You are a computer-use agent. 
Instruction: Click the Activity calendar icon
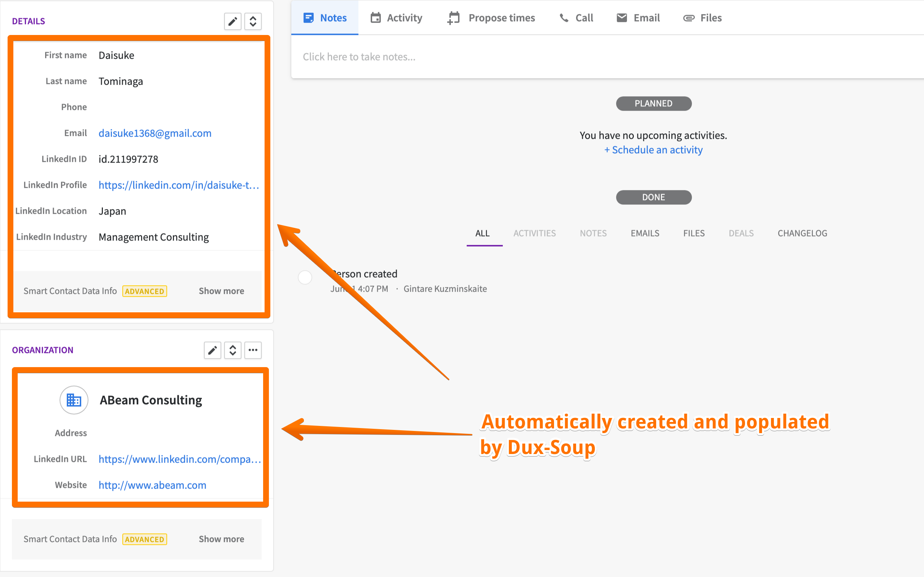(x=376, y=18)
